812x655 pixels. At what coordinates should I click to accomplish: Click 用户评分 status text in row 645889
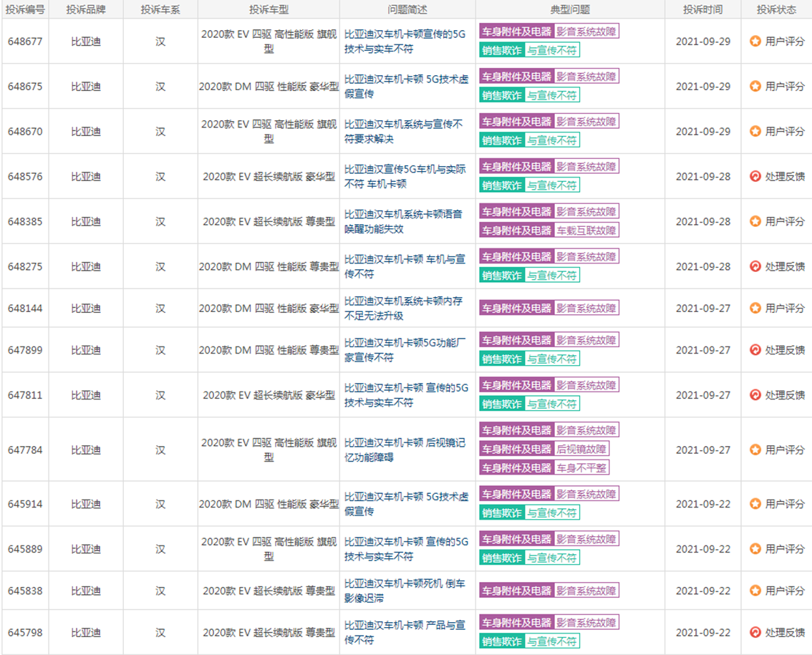[x=785, y=549]
